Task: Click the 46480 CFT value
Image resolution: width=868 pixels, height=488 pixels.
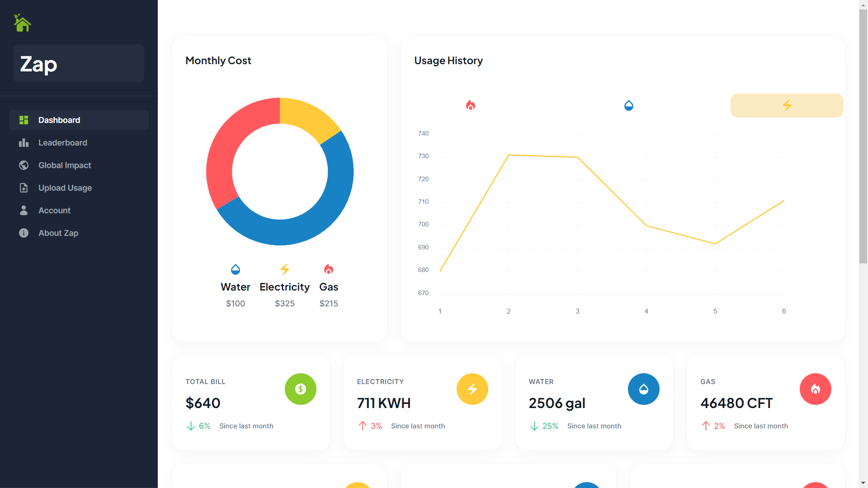Action: [x=736, y=403]
